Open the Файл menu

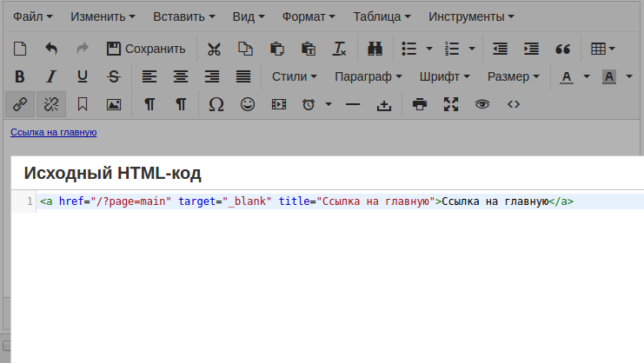33,16
